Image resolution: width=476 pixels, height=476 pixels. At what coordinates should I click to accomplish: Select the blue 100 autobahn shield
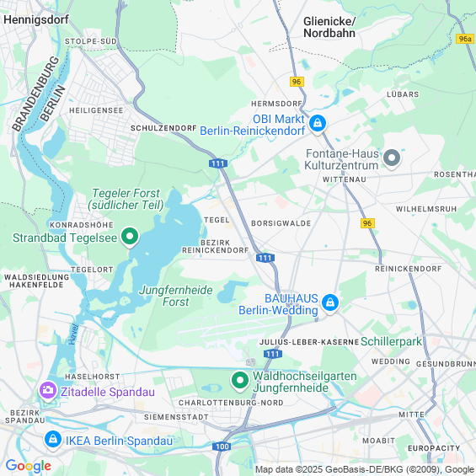222,447
